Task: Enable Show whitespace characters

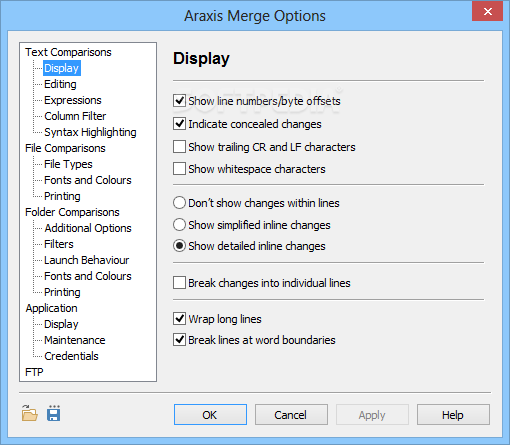Action: [179, 169]
